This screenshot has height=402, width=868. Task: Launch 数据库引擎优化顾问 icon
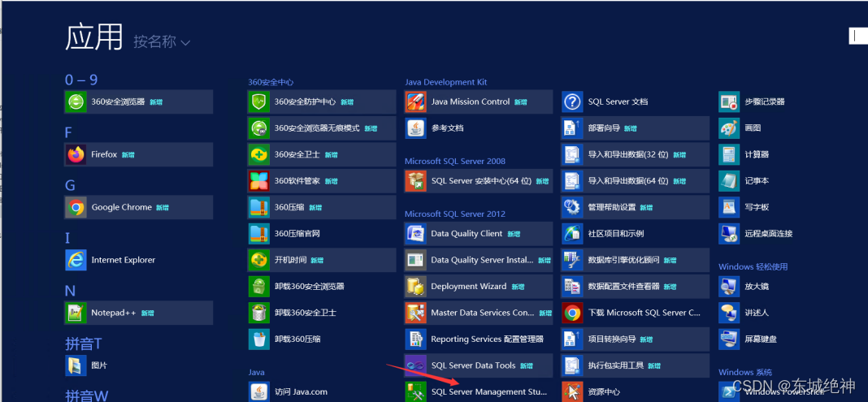coord(572,260)
